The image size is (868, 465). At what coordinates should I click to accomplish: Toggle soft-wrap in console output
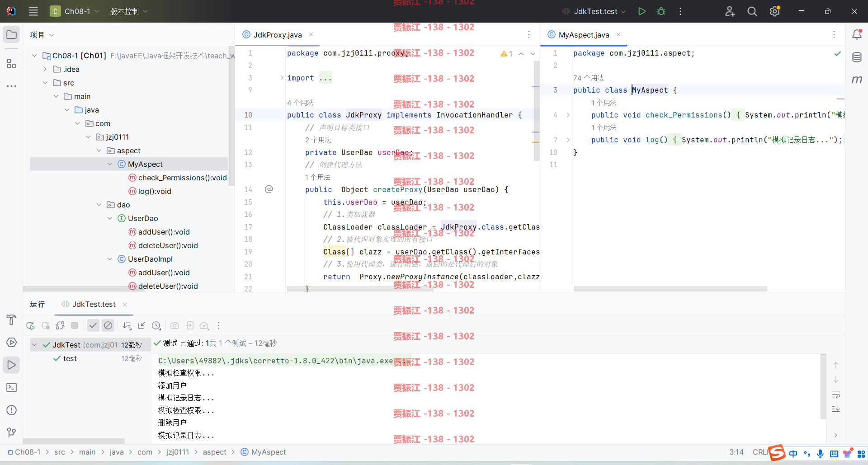pos(836,395)
